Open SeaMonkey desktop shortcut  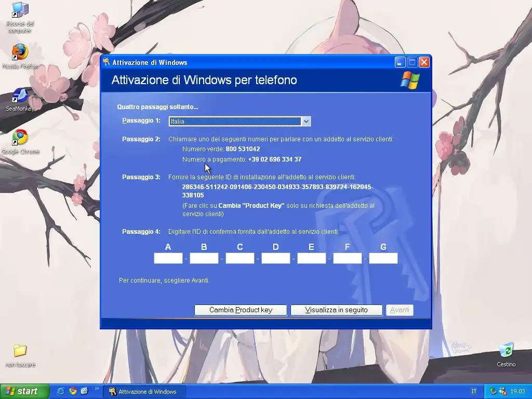[20, 99]
